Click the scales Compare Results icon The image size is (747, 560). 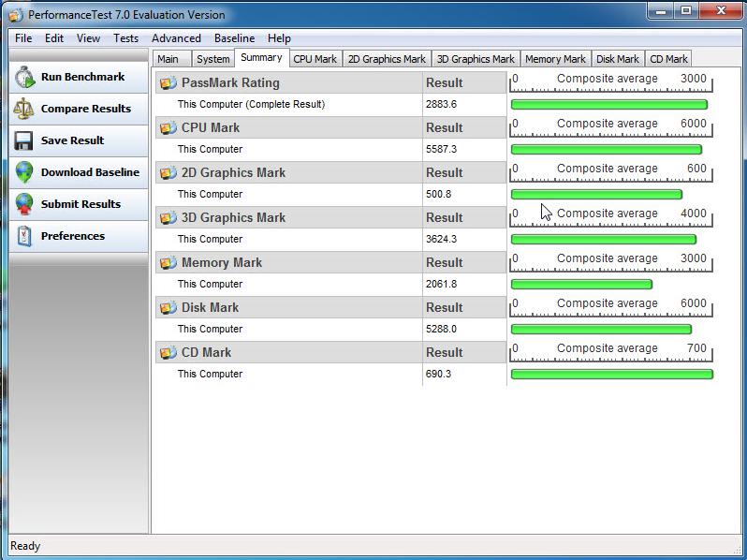tap(24, 110)
